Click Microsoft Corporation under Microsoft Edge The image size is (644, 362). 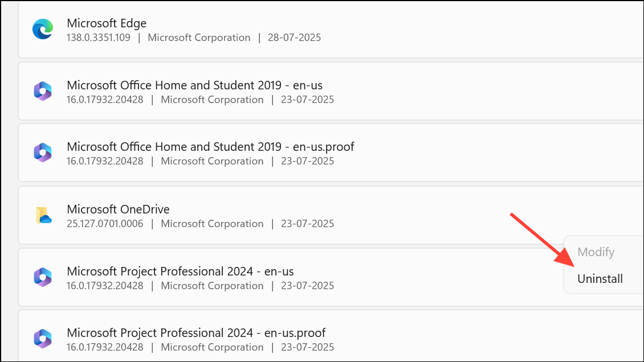click(x=199, y=38)
